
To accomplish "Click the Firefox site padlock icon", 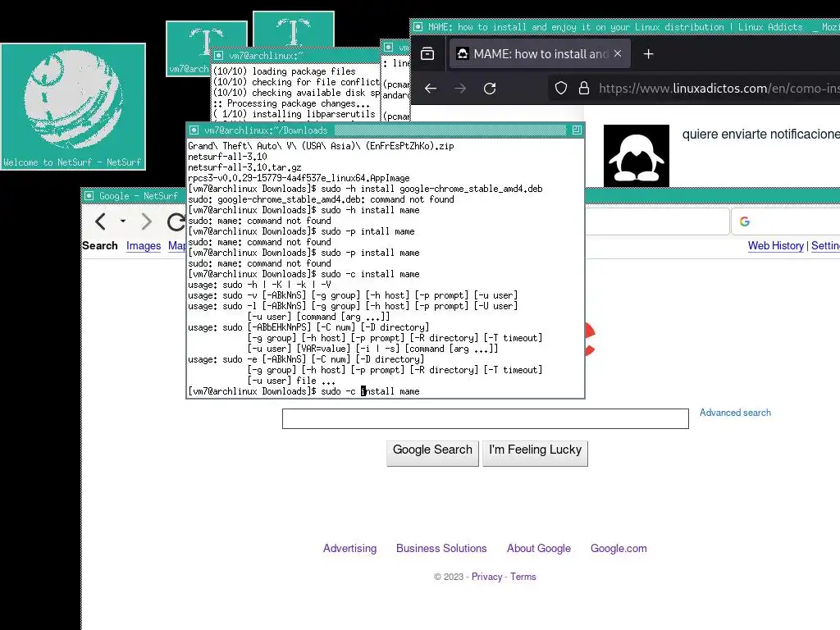I will (584, 89).
